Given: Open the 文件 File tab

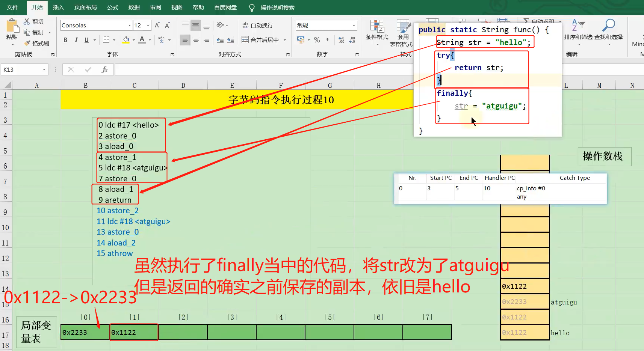Looking at the screenshot, I should [12, 8].
